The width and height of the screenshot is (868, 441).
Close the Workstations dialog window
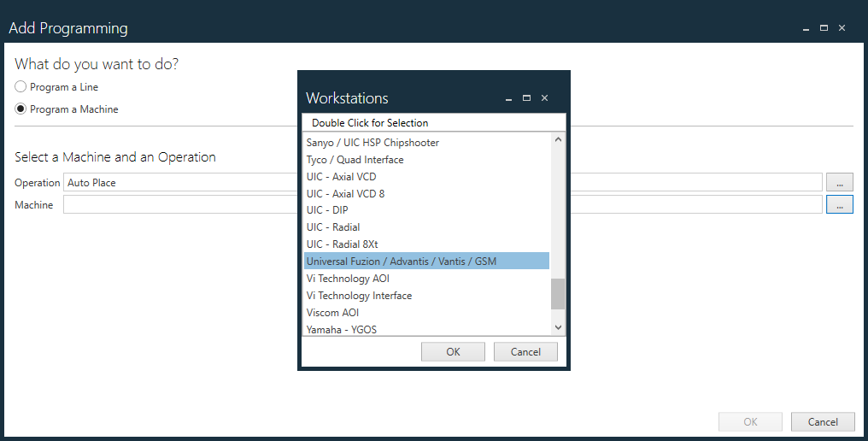click(545, 98)
